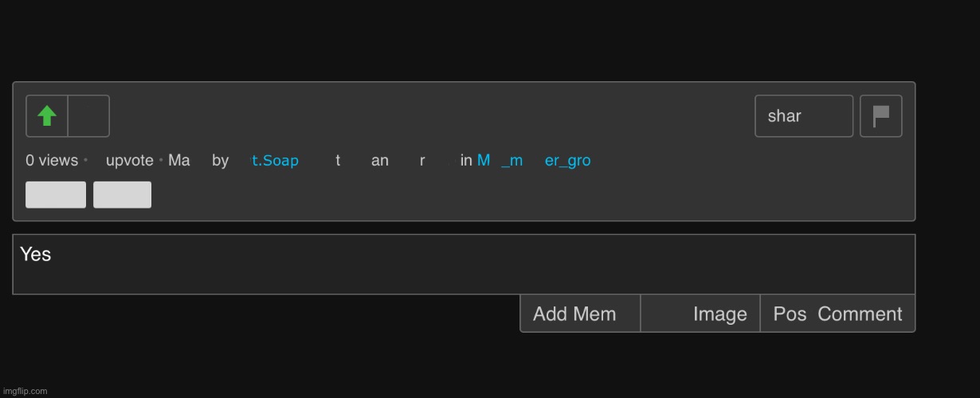The width and height of the screenshot is (980, 398).
Task: Upvote with the green arrow
Action: point(47,116)
